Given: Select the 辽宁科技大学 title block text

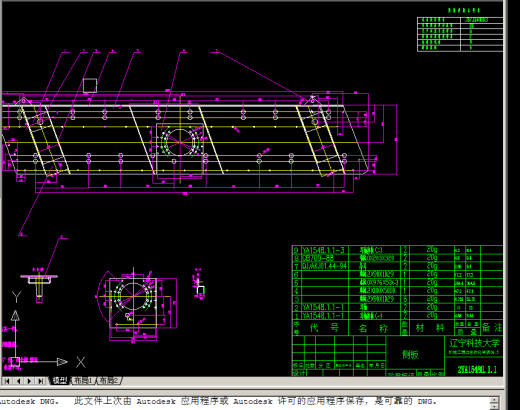Looking at the screenshot, I should 474,343.
